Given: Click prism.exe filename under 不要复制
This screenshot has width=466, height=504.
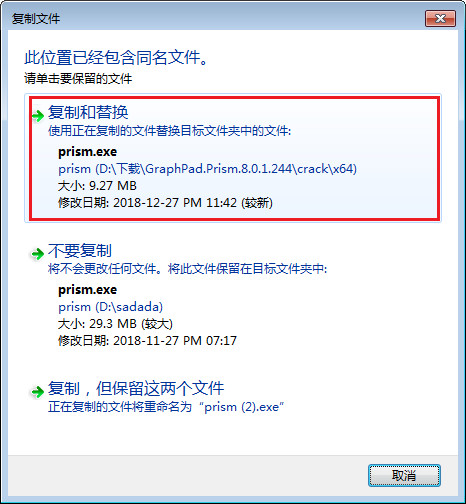Looking at the screenshot, I should coord(87,290).
